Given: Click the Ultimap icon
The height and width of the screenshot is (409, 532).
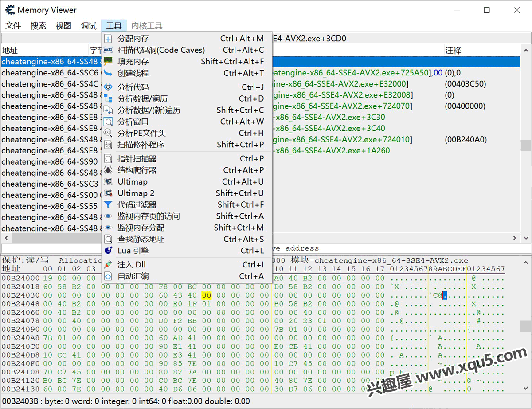Looking at the screenshot, I should point(108,182).
